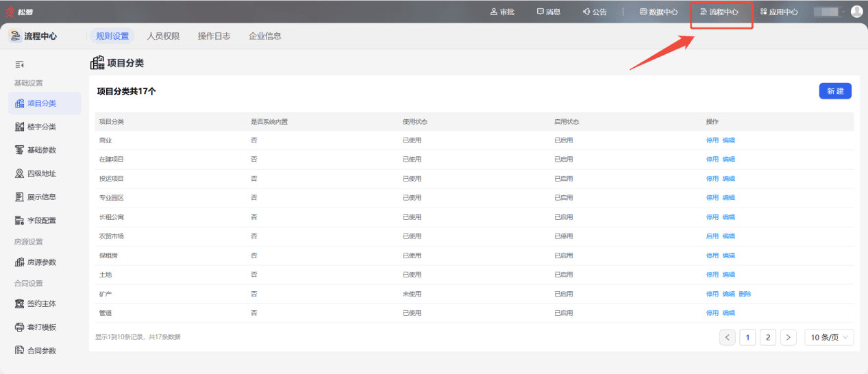Click 编辑 for 农贸市场 row
The height and width of the screenshot is (374, 868).
point(728,236)
